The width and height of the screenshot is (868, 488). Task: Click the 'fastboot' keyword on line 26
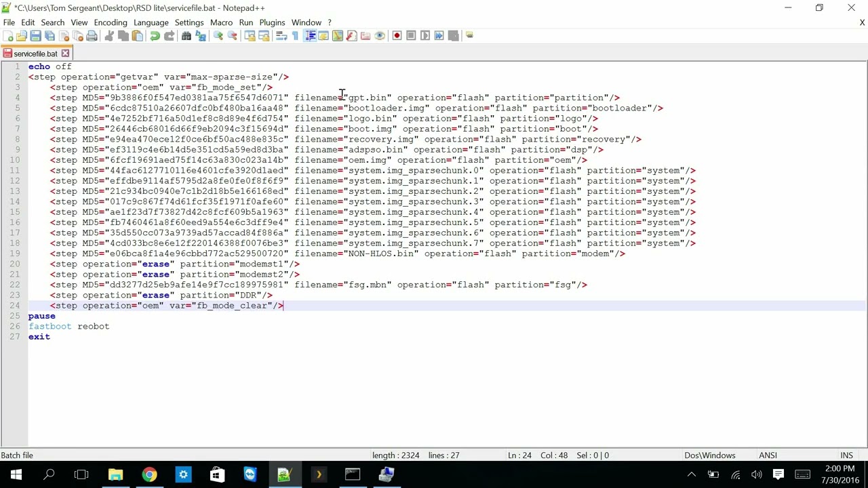tap(50, 326)
